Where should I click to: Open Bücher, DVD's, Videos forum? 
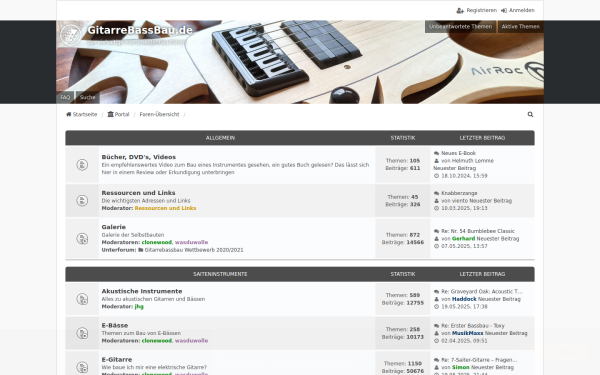click(139, 157)
